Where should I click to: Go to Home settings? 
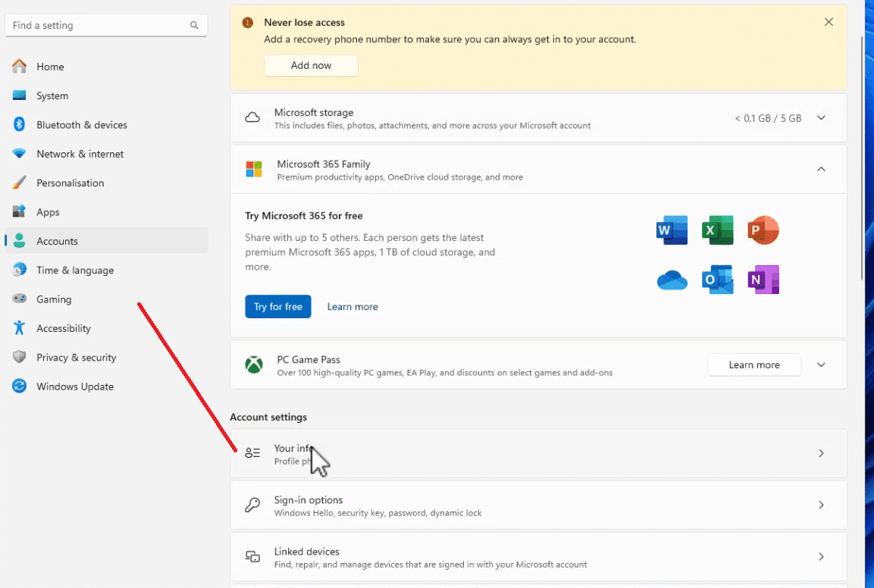coord(106,67)
